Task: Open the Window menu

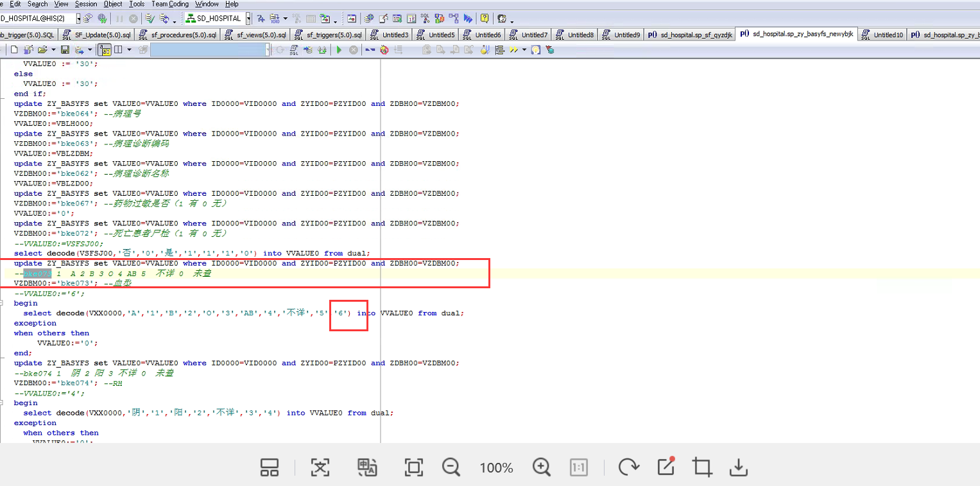Action: click(x=207, y=4)
